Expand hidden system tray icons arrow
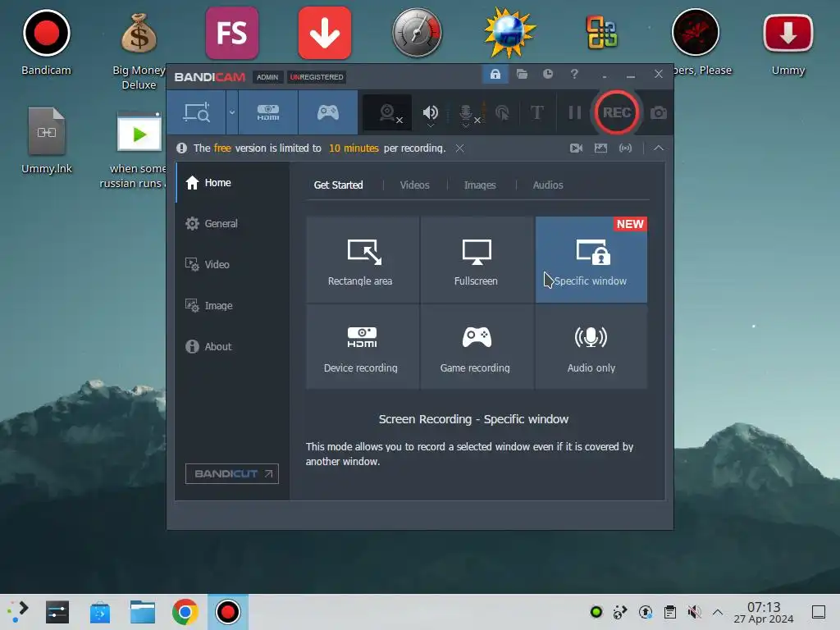This screenshot has height=630, width=840. pyautogui.click(x=717, y=612)
